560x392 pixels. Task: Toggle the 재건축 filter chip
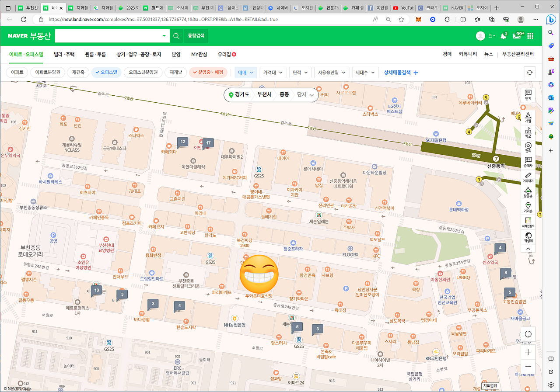[78, 73]
